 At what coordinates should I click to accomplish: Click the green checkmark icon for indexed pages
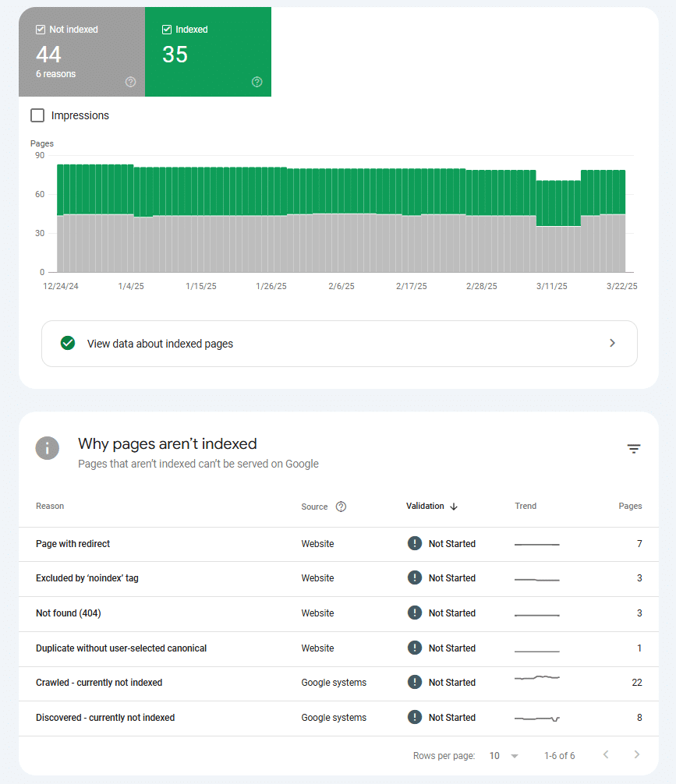coord(68,344)
